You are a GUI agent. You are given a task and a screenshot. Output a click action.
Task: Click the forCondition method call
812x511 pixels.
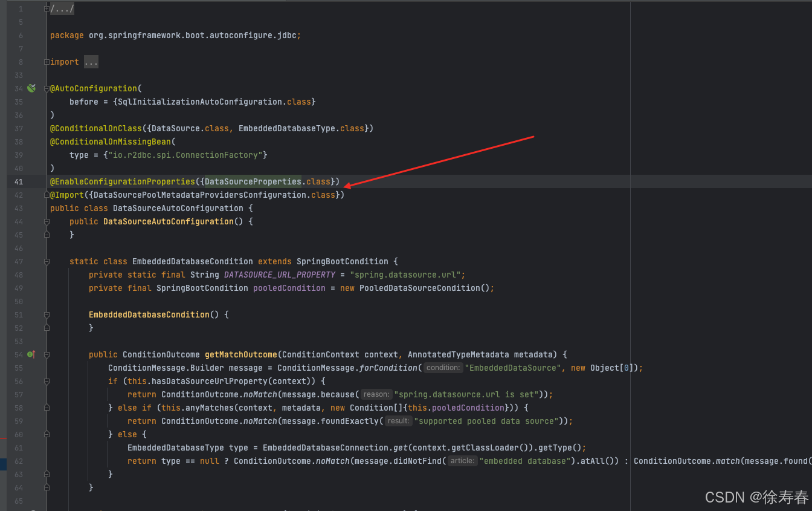coord(388,368)
